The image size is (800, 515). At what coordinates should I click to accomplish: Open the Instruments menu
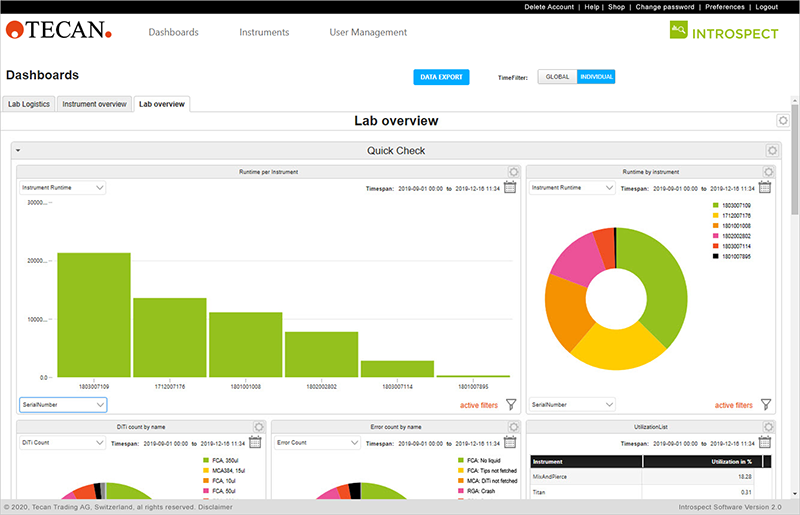tap(264, 32)
